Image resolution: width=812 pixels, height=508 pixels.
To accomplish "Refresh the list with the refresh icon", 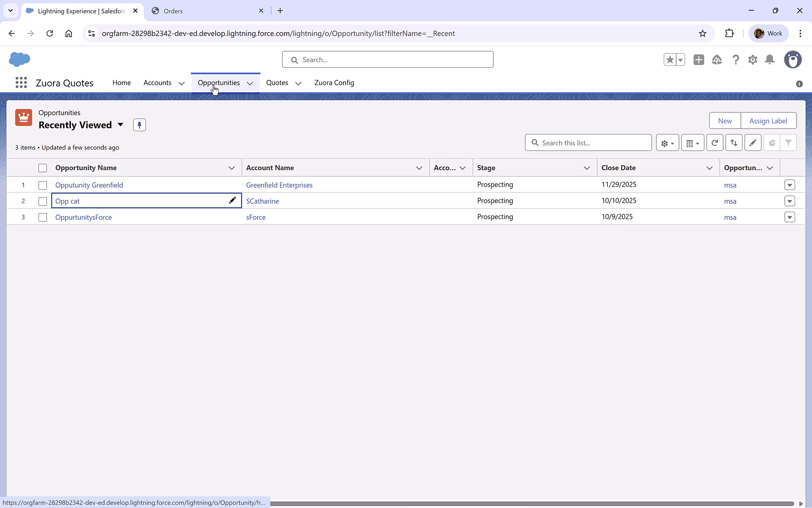I will [715, 143].
